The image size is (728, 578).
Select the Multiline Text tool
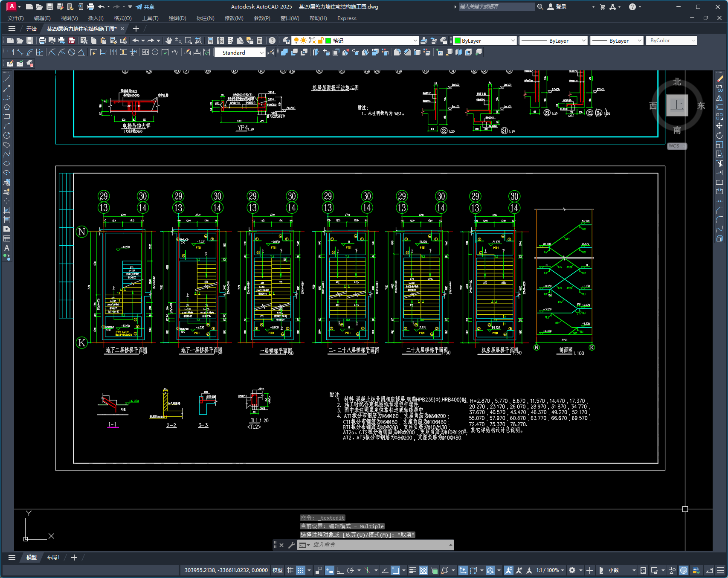pyautogui.click(x=7, y=248)
